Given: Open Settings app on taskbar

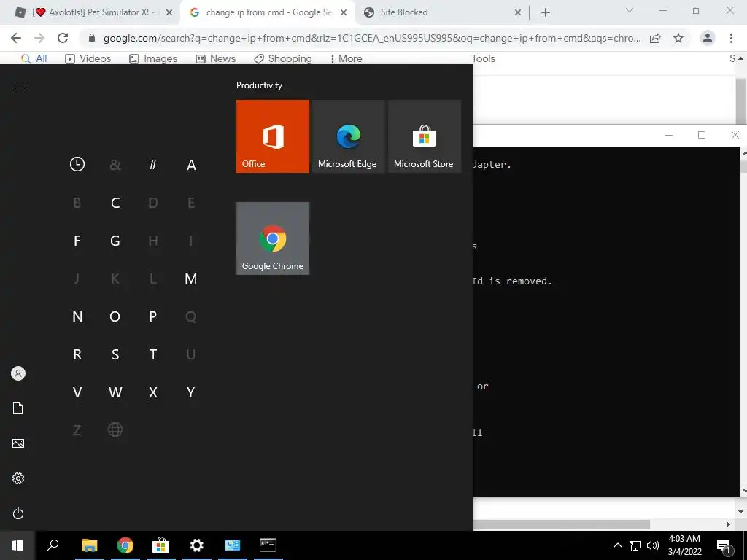Looking at the screenshot, I should [197, 545].
